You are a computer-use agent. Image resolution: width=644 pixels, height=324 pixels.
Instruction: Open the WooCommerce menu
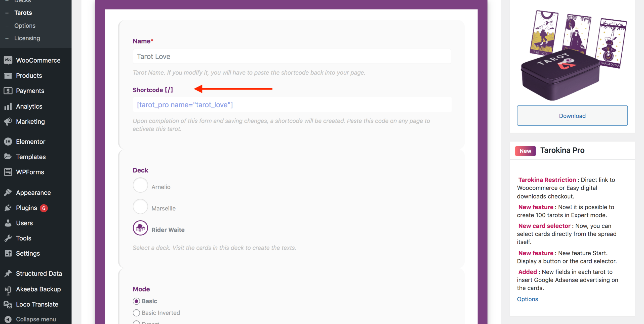(x=38, y=60)
